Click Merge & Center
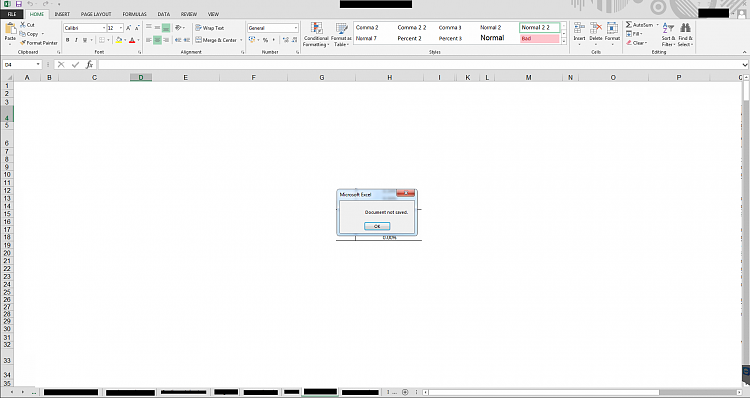This screenshot has height=398, width=750. [x=216, y=40]
